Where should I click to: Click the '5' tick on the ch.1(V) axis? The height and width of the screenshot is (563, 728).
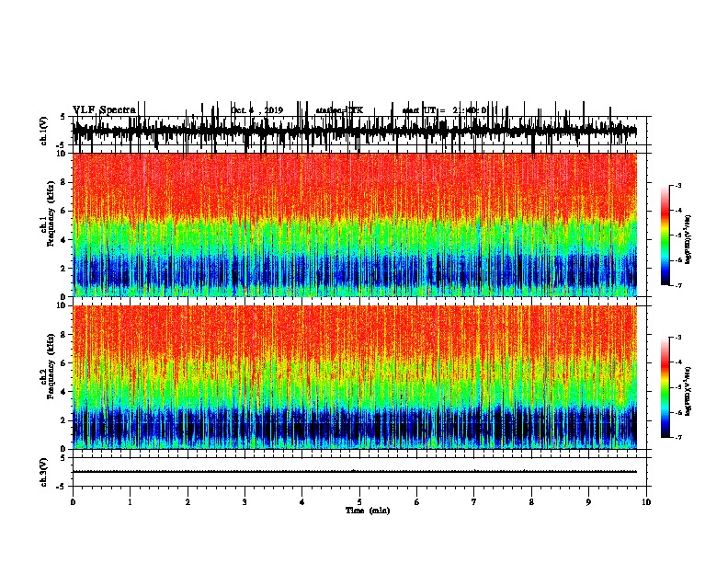[63, 117]
